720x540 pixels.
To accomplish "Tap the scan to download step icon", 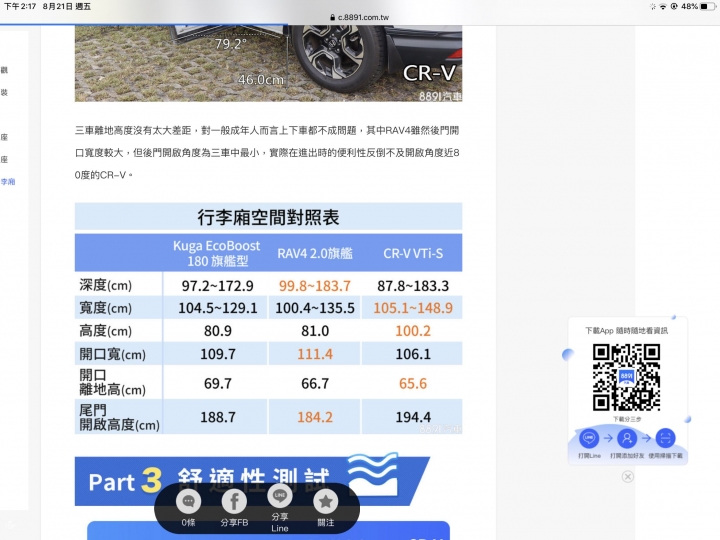I will coord(665,438).
